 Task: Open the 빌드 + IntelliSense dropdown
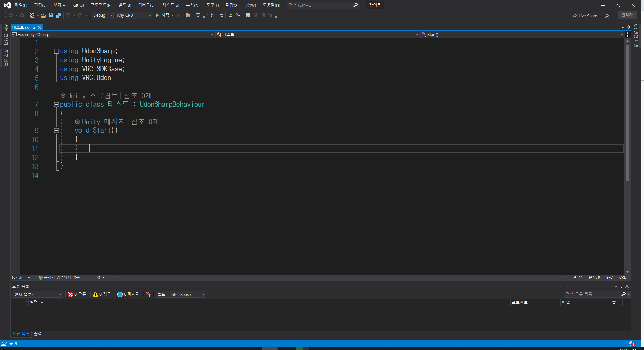point(181,294)
